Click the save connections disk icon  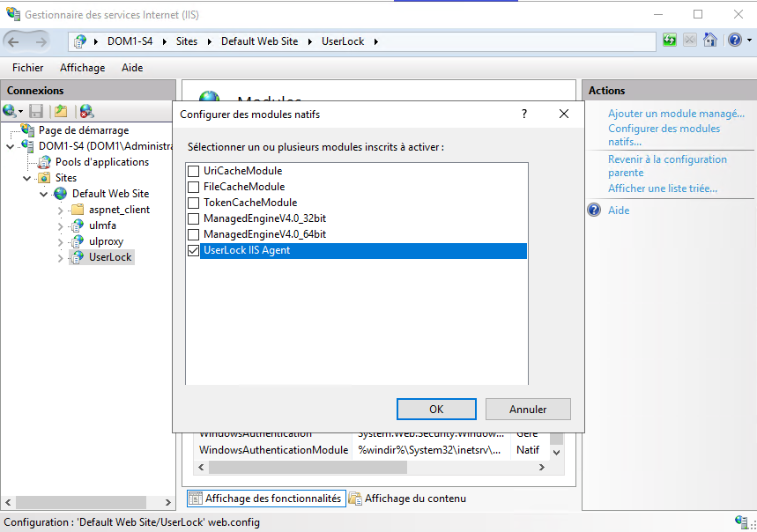36,111
